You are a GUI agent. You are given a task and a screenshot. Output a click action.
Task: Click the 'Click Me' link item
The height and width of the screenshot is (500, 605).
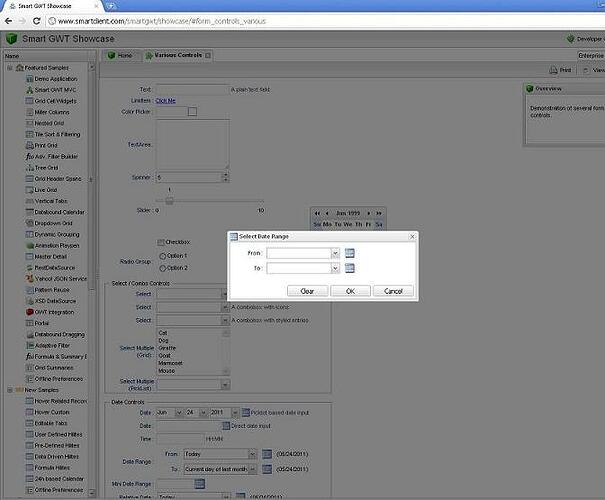point(166,101)
